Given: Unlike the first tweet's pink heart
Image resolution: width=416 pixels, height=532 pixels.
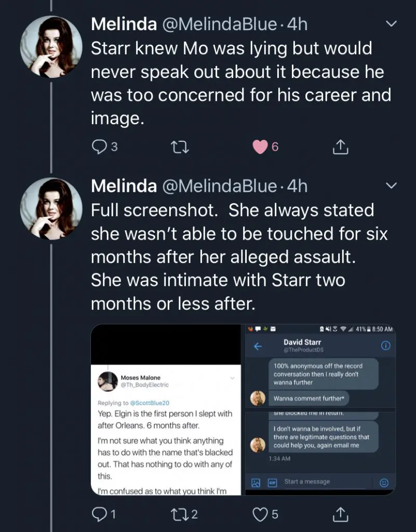Looking at the screenshot, I should 260,147.
